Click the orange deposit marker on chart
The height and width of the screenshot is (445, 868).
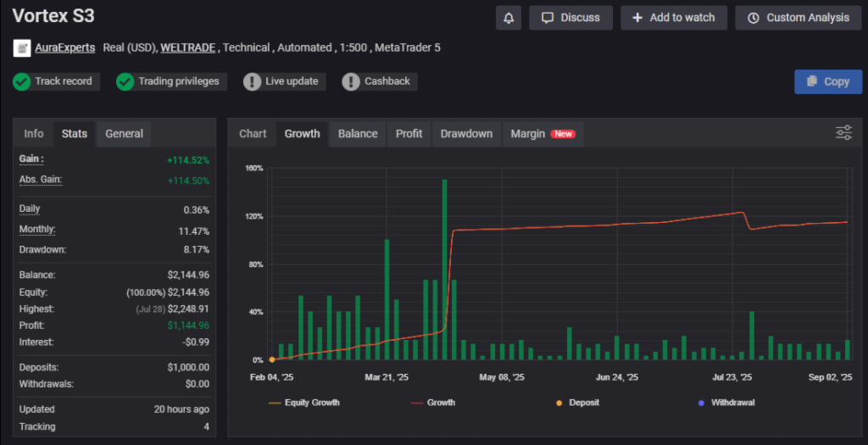[x=272, y=360]
